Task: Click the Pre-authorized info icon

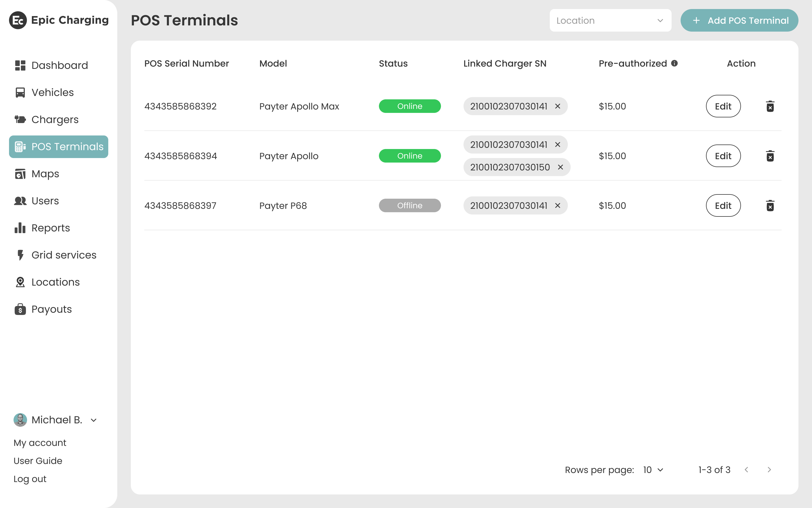Action: tap(674, 63)
